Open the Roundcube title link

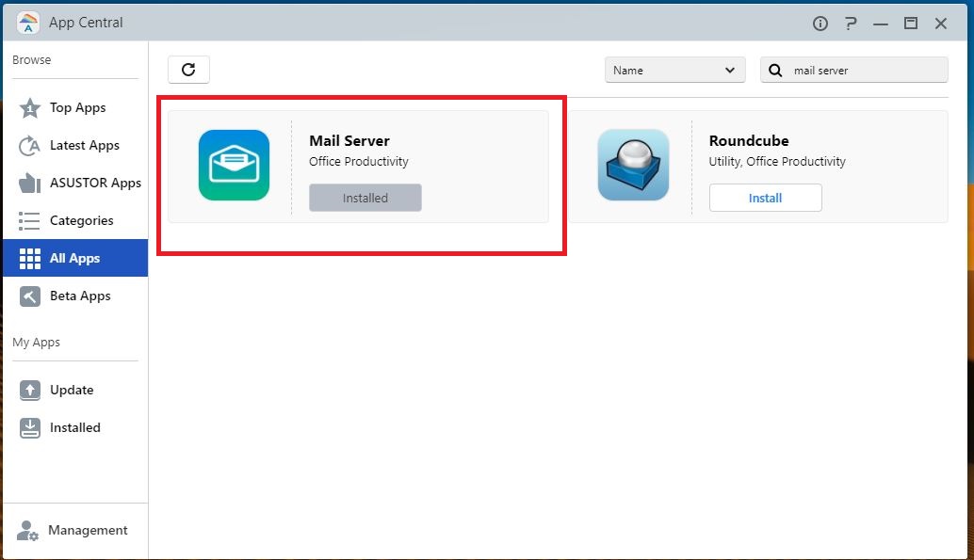coord(749,141)
